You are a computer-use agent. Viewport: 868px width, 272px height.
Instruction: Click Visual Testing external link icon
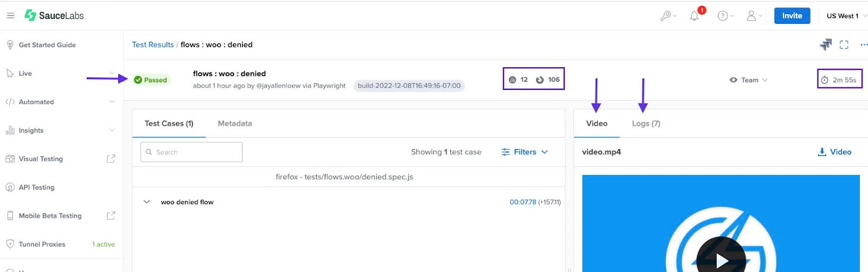tap(111, 159)
